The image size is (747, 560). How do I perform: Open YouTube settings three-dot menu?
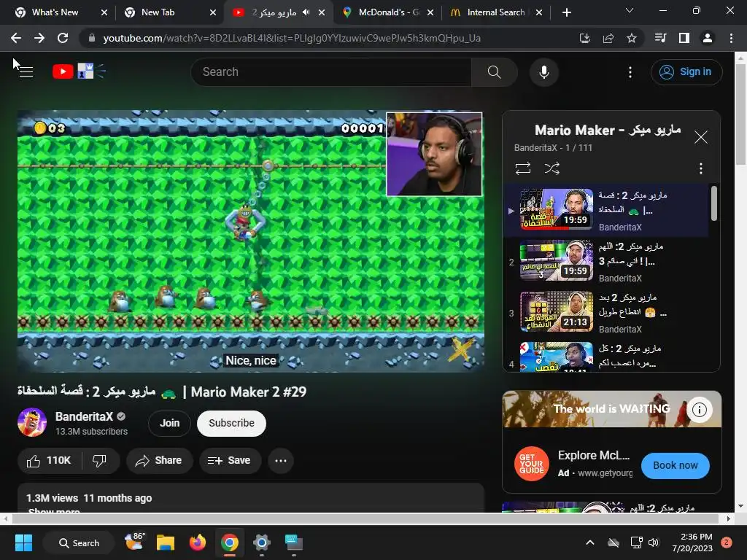(x=630, y=72)
